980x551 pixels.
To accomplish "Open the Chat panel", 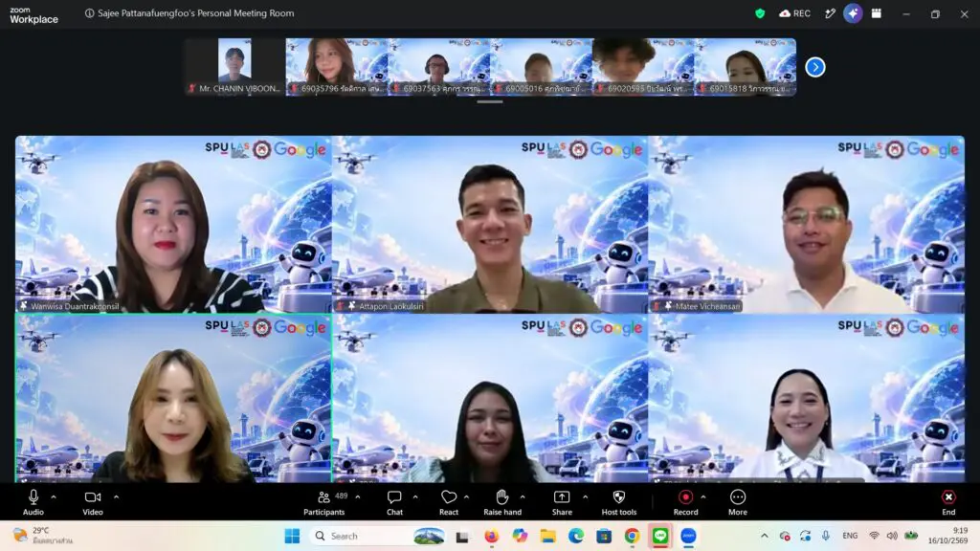I will (x=394, y=502).
